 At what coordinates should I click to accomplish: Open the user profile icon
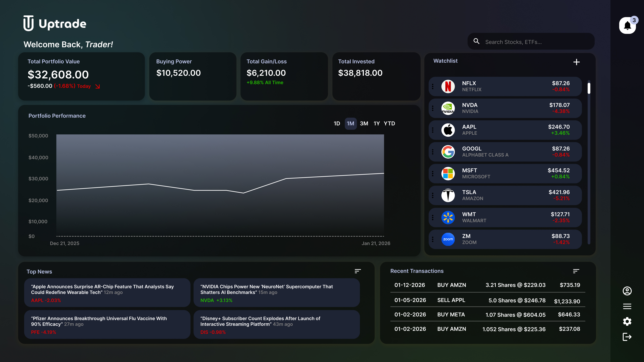coord(627,291)
